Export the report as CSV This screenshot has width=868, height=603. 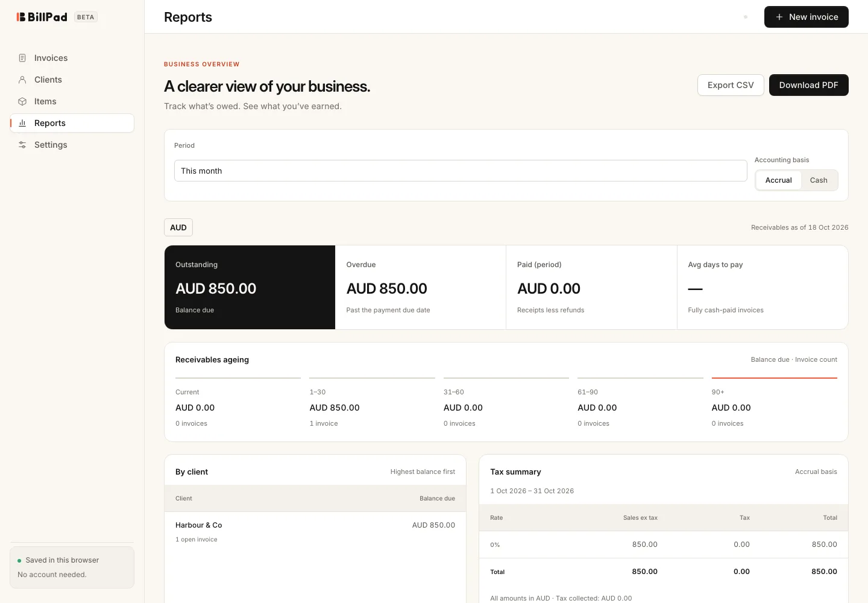click(x=731, y=85)
